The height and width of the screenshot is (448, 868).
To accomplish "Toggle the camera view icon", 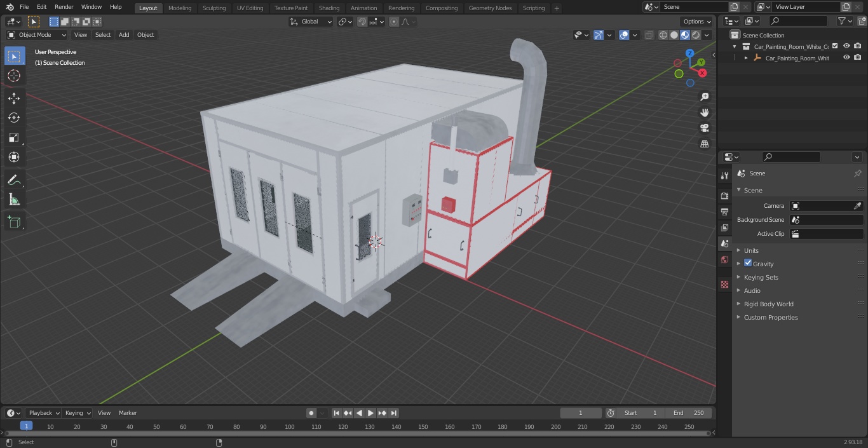I will pyautogui.click(x=704, y=128).
